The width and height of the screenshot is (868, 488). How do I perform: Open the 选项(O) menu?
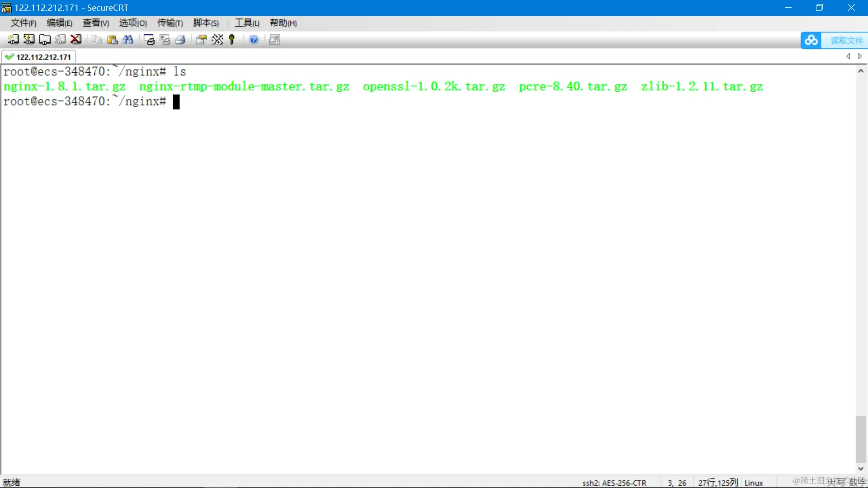click(133, 23)
